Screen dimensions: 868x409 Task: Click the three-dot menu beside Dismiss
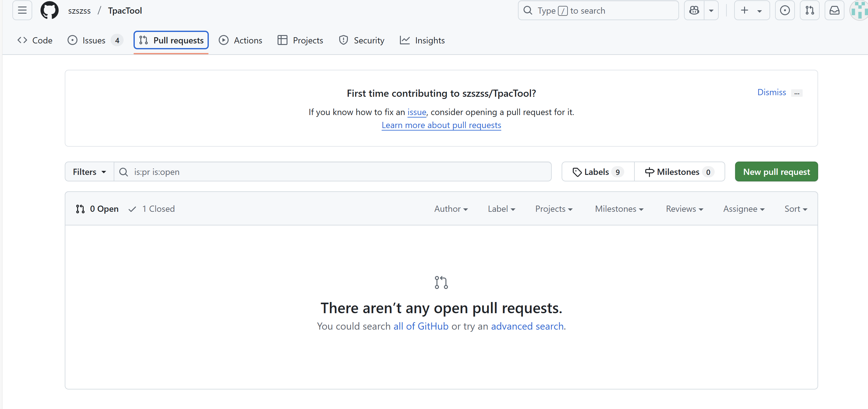coord(796,93)
